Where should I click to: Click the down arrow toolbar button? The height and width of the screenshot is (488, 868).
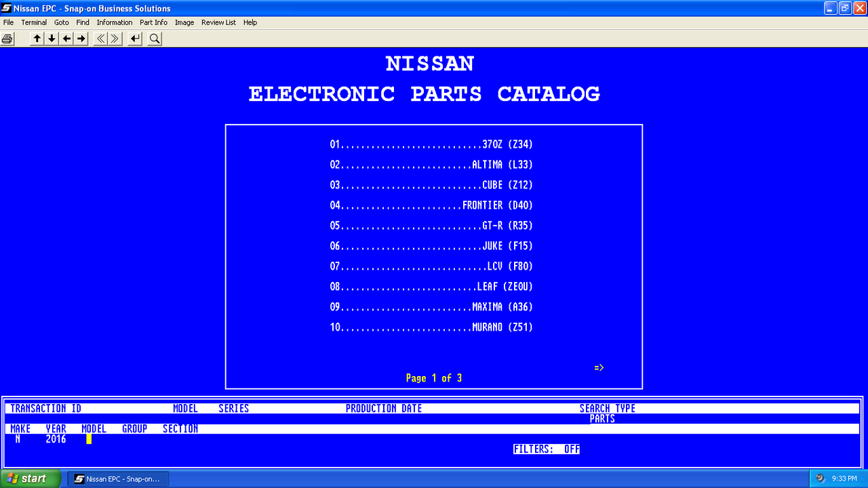click(x=52, y=39)
